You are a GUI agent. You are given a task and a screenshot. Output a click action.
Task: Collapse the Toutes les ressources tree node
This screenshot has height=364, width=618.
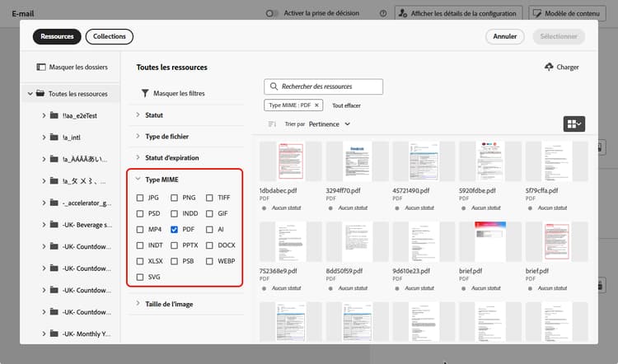pyautogui.click(x=30, y=94)
